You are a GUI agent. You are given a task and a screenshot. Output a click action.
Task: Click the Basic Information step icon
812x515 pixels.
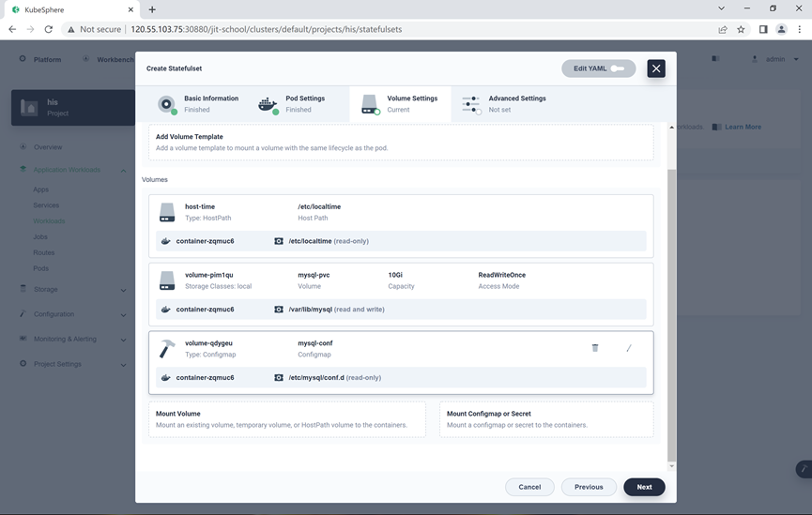pyautogui.click(x=167, y=104)
